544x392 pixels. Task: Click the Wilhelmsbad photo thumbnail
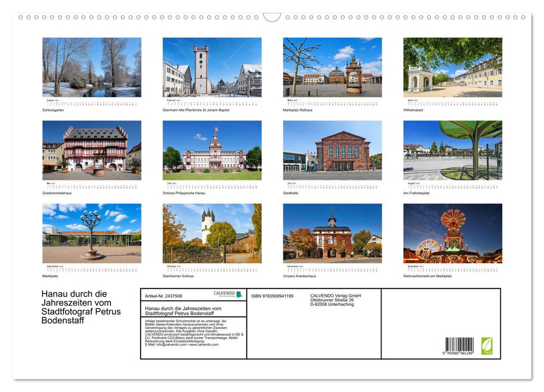click(453, 67)
